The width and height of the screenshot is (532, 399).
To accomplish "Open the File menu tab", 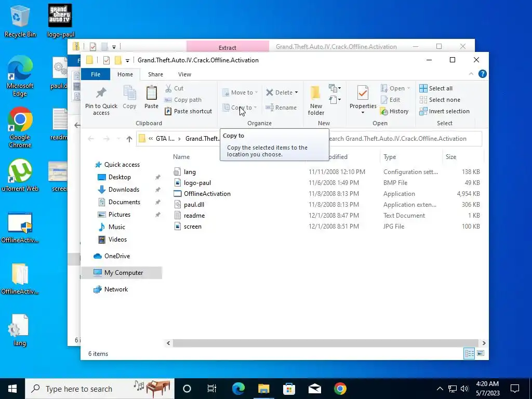I will [x=96, y=74].
